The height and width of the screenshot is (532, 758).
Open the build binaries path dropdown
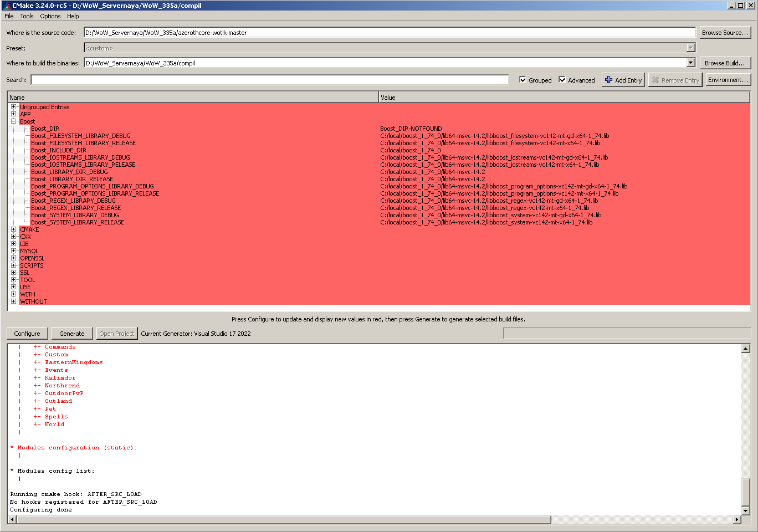(x=690, y=63)
